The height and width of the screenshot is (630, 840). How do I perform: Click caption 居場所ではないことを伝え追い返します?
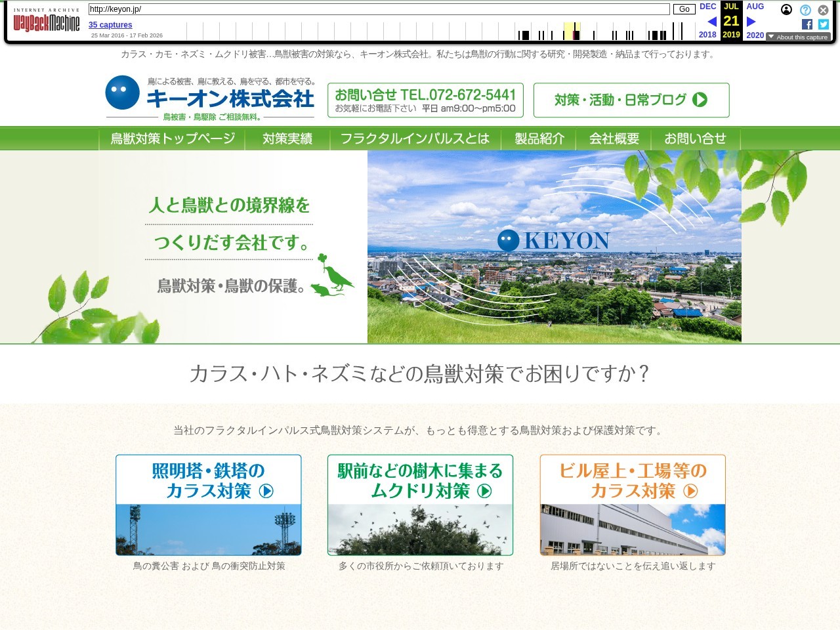[x=633, y=566]
